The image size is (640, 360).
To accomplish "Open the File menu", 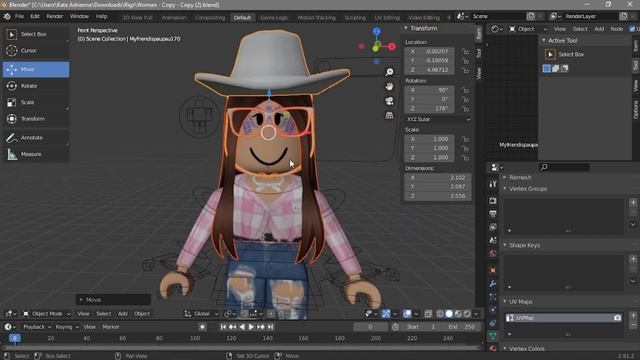I will [x=19, y=16].
